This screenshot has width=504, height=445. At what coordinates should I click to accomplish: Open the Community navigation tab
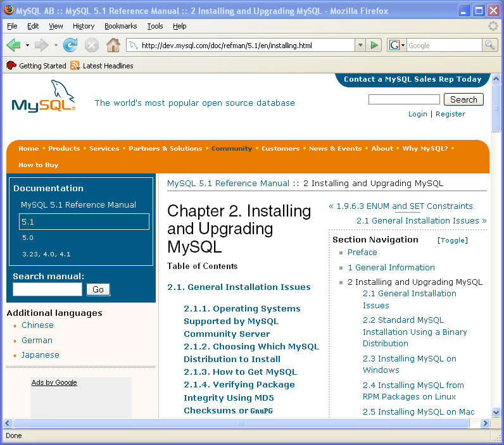point(232,149)
